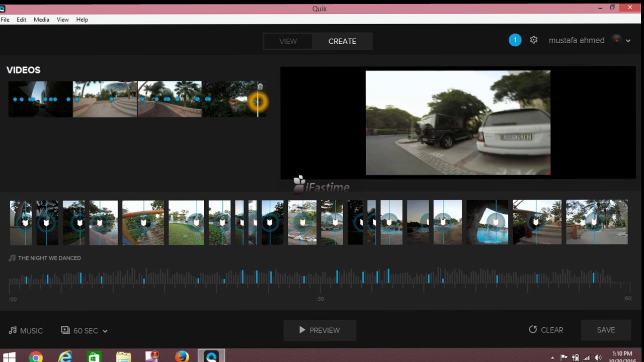Open Google Chrome from the taskbar
The width and height of the screenshot is (644, 362).
click(36, 357)
